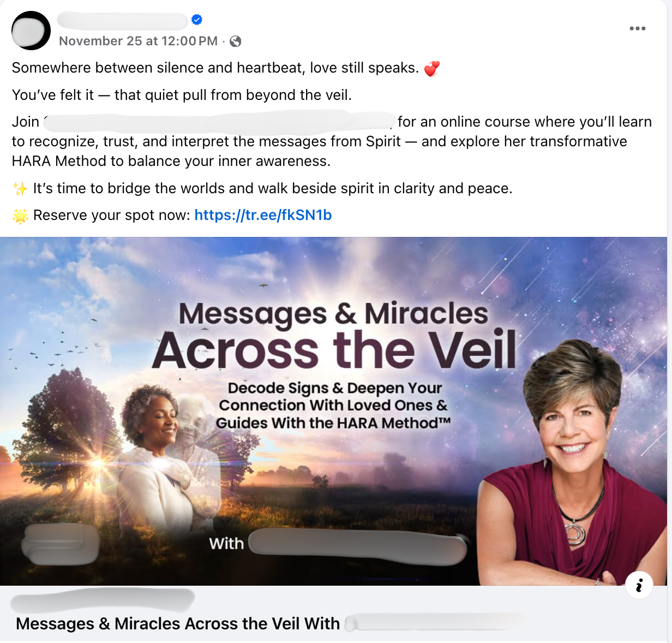Click the blurred source domain above link title
Image resolution: width=672 pixels, height=643 pixels.
coord(103,600)
